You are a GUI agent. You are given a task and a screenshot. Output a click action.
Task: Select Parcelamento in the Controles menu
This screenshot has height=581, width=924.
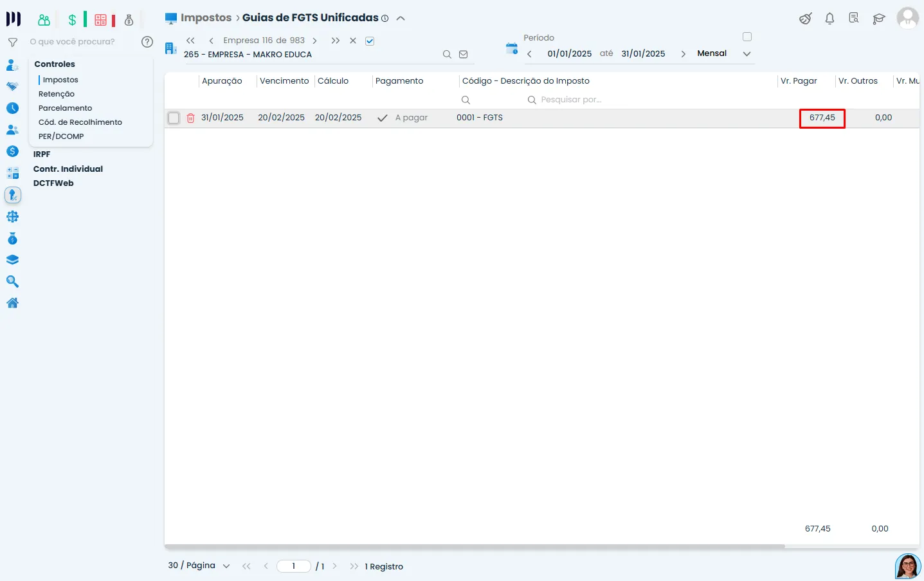point(65,108)
